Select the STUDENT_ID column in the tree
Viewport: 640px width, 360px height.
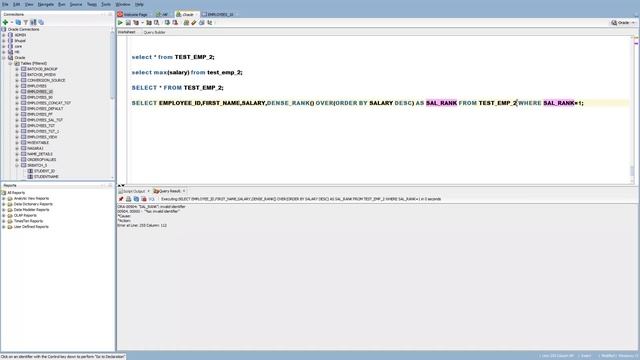(x=44, y=171)
